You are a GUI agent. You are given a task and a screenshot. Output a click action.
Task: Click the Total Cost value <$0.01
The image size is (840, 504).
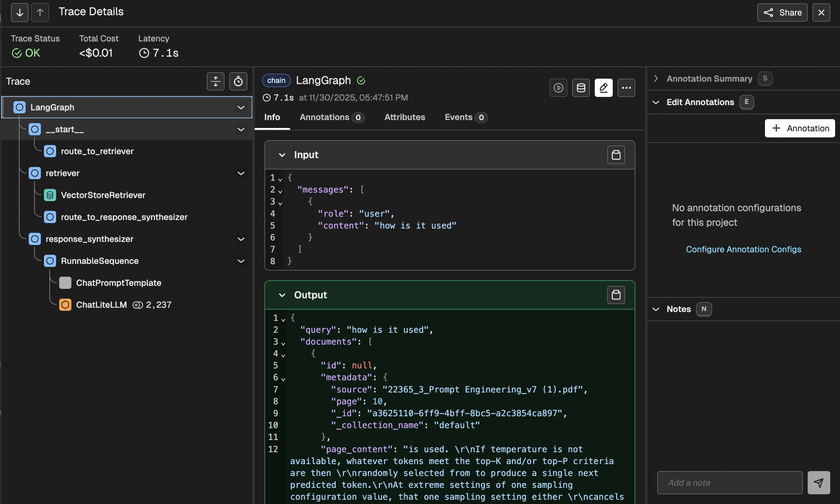[96, 53]
